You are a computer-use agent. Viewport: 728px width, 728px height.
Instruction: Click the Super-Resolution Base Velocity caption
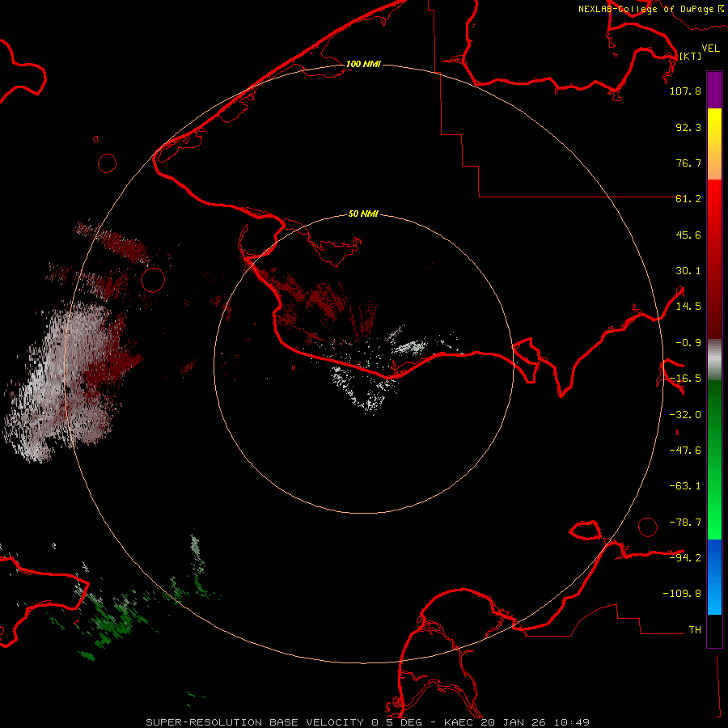(x=367, y=722)
